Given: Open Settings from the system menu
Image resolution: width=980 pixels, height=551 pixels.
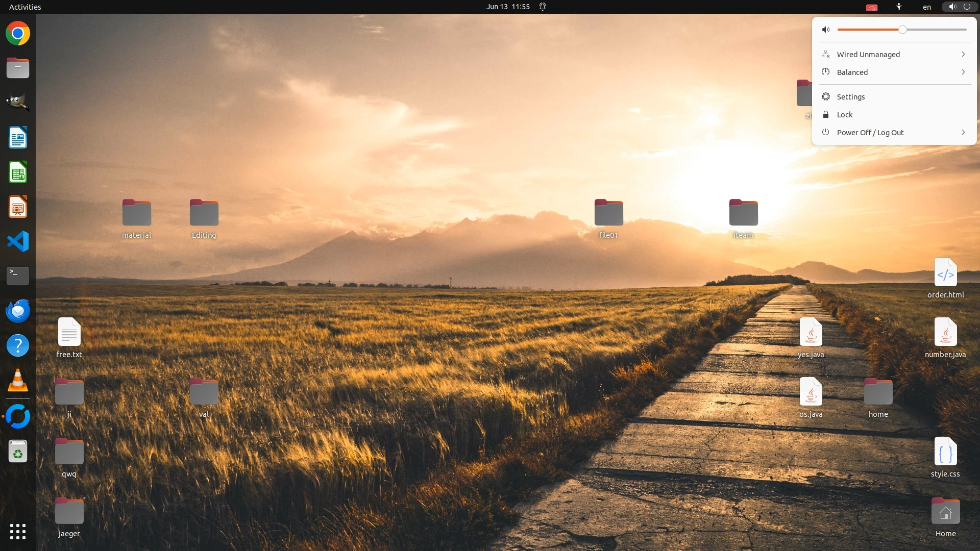Looking at the screenshot, I should 851,97.
